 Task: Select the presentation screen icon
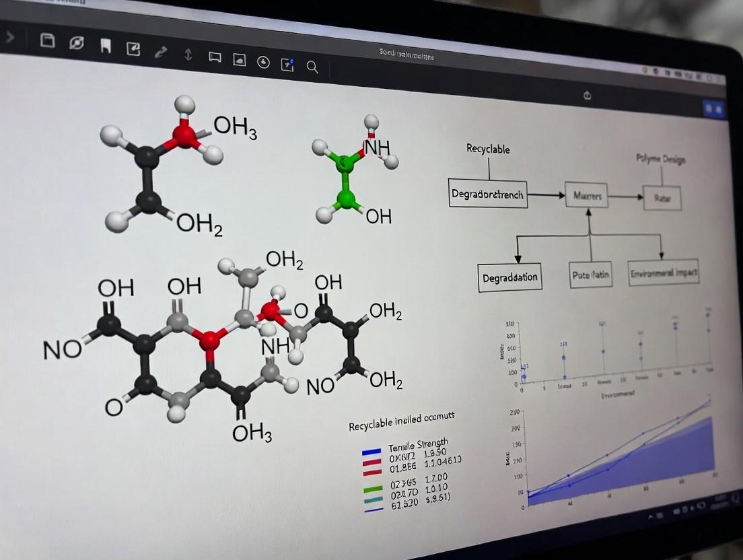(215, 59)
